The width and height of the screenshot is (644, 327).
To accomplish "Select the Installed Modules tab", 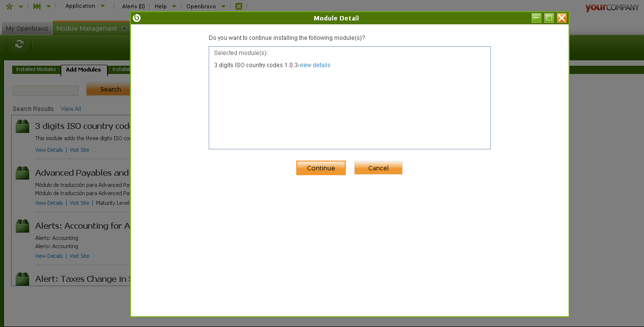I will tap(36, 70).
